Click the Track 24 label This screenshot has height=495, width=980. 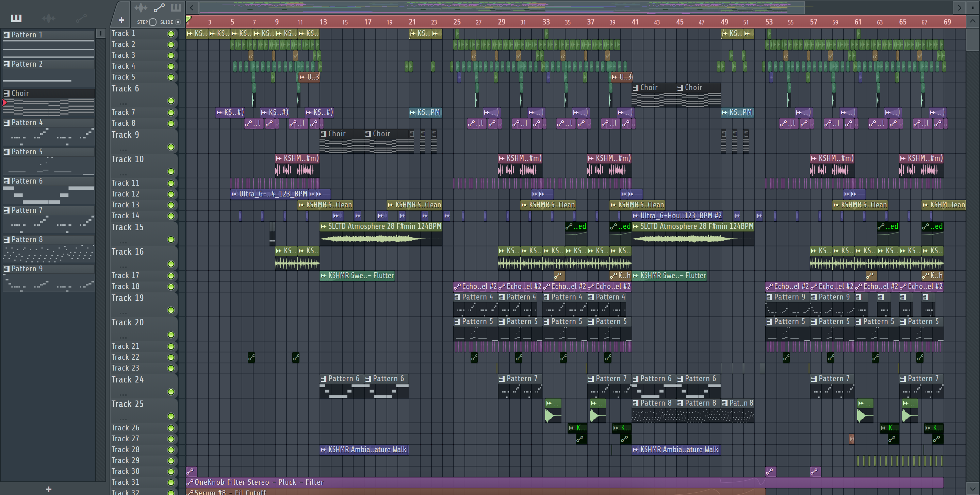coord(128,380)
